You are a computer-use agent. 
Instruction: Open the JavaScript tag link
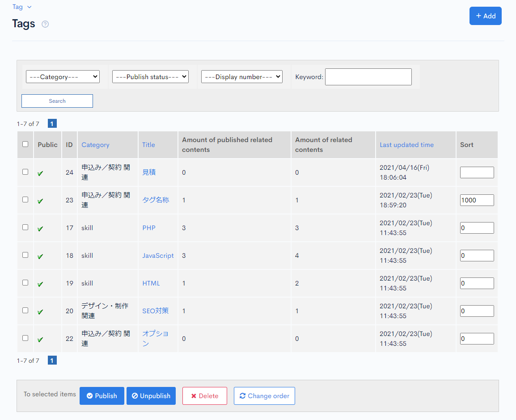point(158,256)
